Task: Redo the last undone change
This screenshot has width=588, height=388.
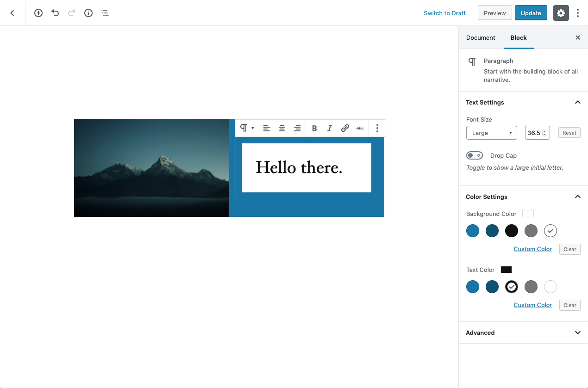Action: 72,13
